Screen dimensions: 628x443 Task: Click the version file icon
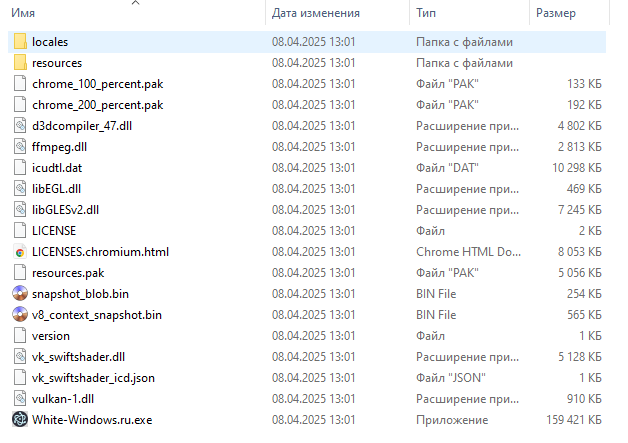pos(20,336)
